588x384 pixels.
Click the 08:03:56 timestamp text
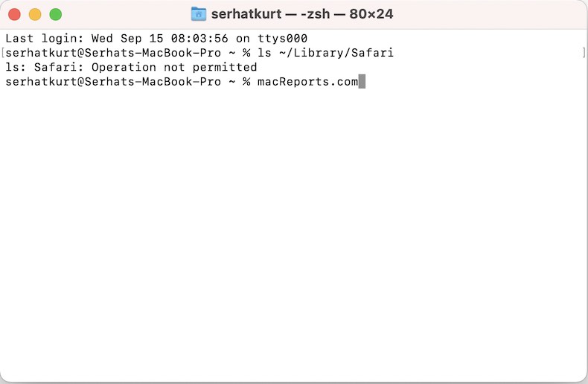199,39
